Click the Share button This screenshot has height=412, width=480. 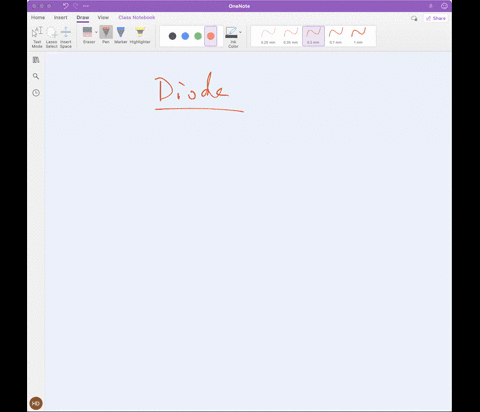[436, 18]
